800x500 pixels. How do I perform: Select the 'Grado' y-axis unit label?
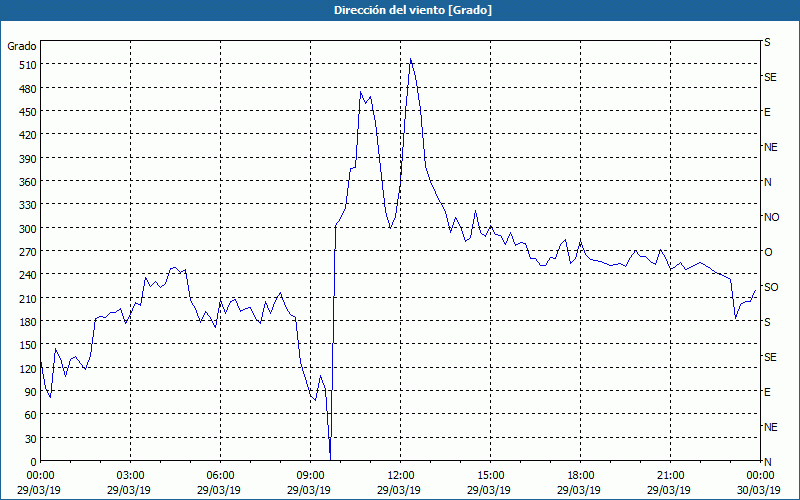tap(22, 46)
